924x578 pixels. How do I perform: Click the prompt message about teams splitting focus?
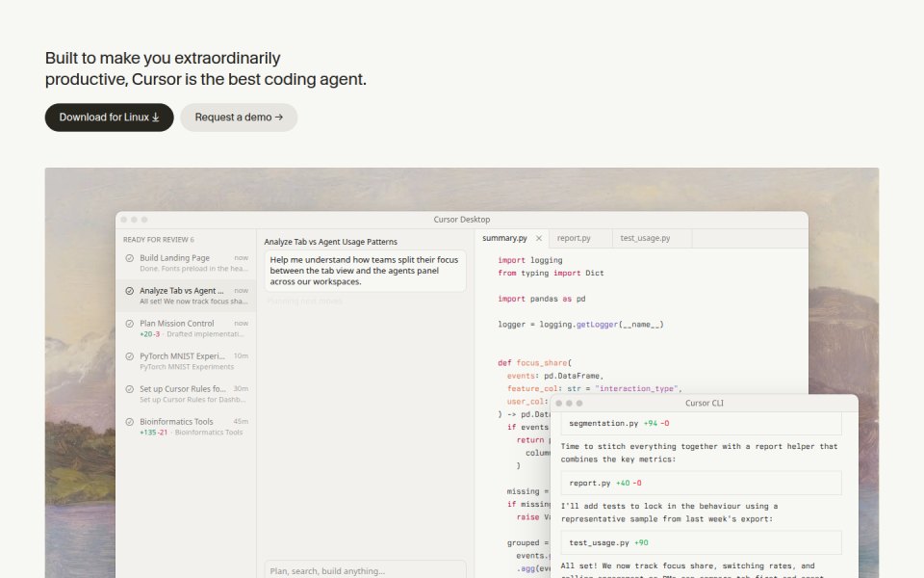(365, 271)
